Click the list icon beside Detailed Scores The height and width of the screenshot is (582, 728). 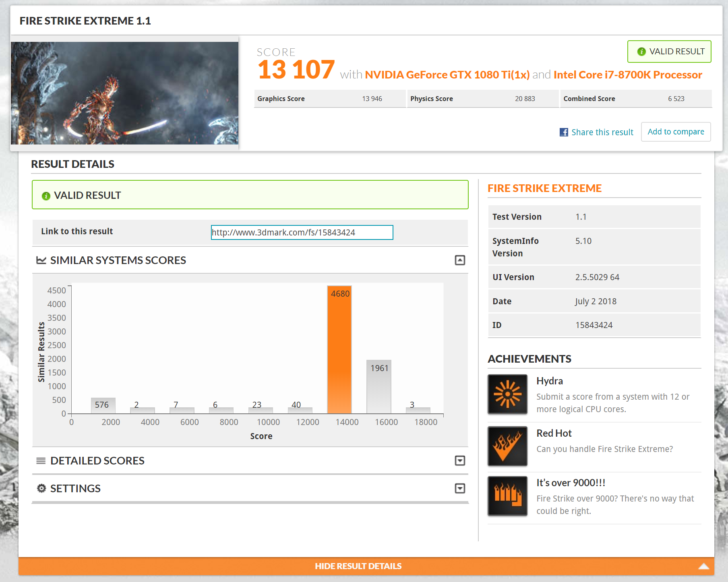click(x=41, y=460)
